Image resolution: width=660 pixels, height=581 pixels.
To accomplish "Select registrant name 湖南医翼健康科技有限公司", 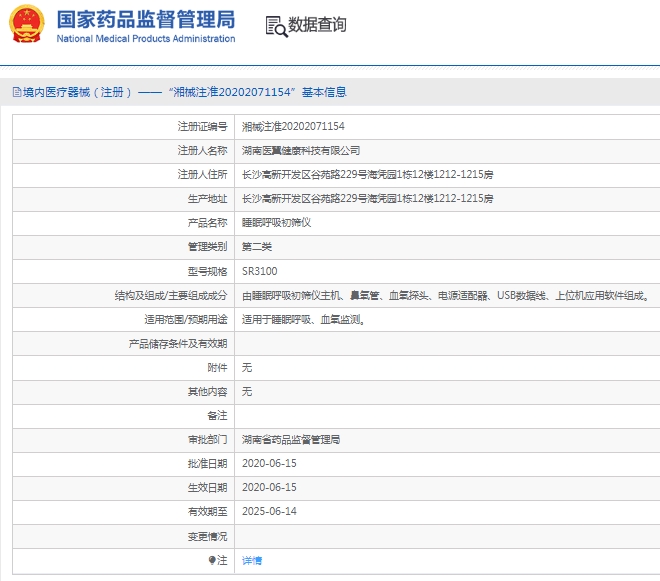I will coord(301,150).
